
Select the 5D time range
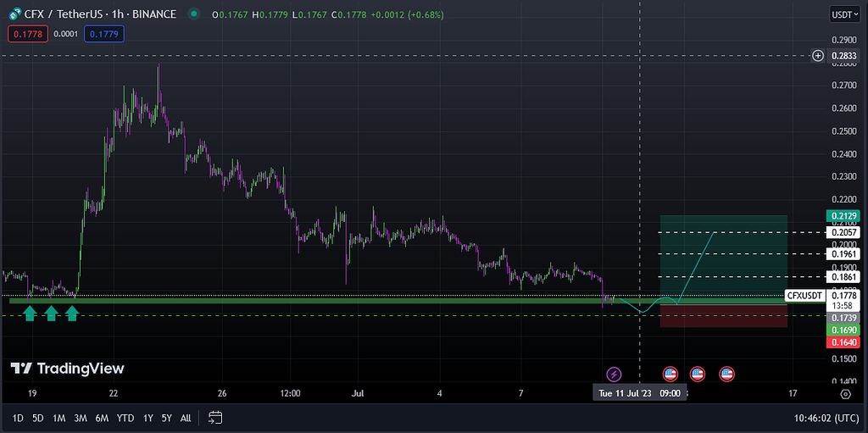point(37,418)
